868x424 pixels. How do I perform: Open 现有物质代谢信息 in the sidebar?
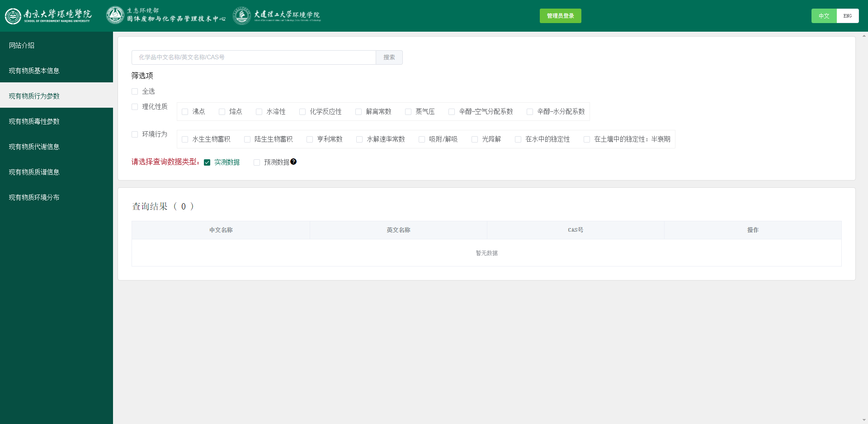click(x=57, y=147)
